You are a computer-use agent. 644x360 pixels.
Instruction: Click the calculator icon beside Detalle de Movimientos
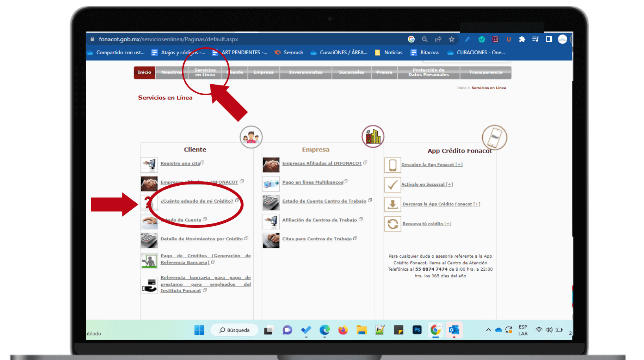click(149, 240)
